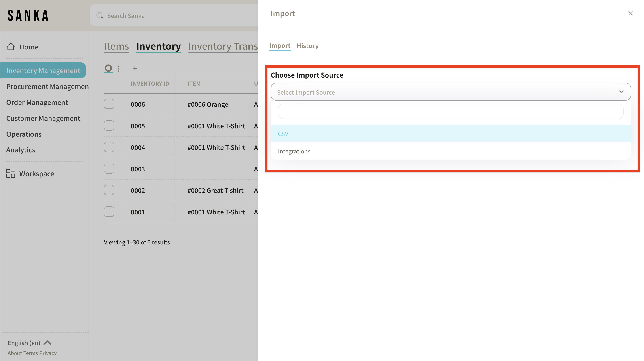Image resolution: width=644 pixels, height=361 pixels.
Task: Open the Items tab
Action: 116,46
